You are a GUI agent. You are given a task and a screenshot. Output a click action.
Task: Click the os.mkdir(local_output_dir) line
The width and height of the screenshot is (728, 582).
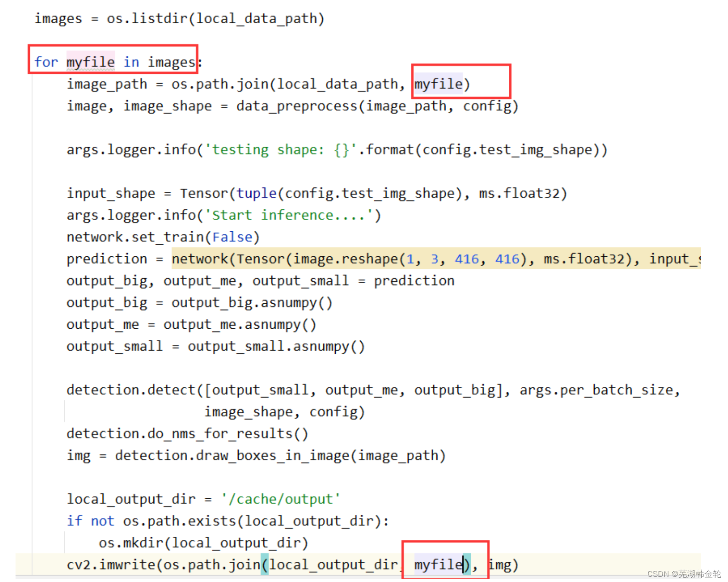(x=203, y=543)
